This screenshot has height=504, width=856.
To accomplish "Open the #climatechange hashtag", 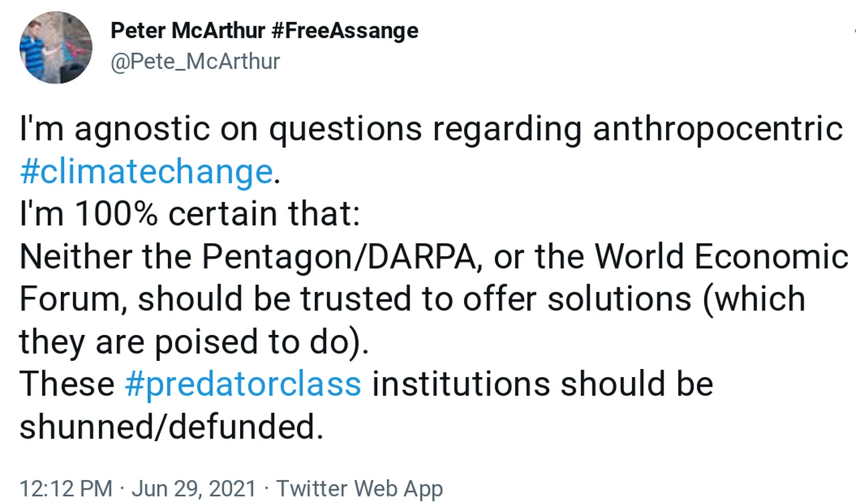I will (x=146, y=172).
